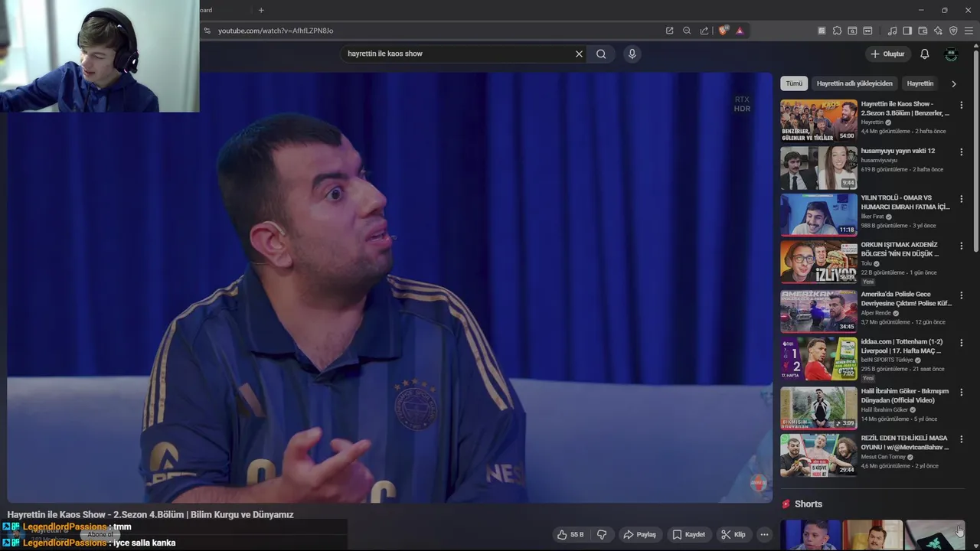Open Kaos Show 2.Sezon 3.Bölüm thumbnail
This screenshot has width=980, height=551.
(x=818, y=120)
